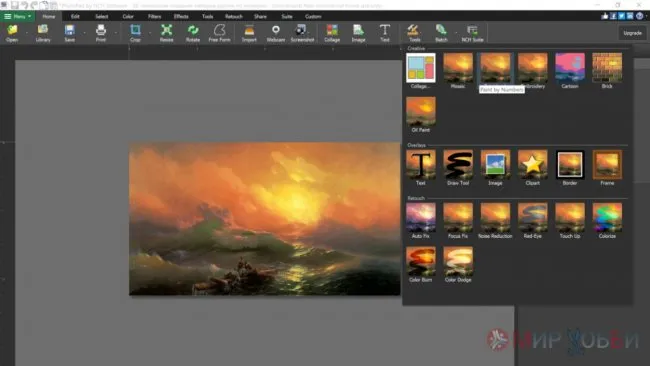The width and height of the screenshot is (650, 366).
Task: Click the Twitter share icon
Action: 621,16
